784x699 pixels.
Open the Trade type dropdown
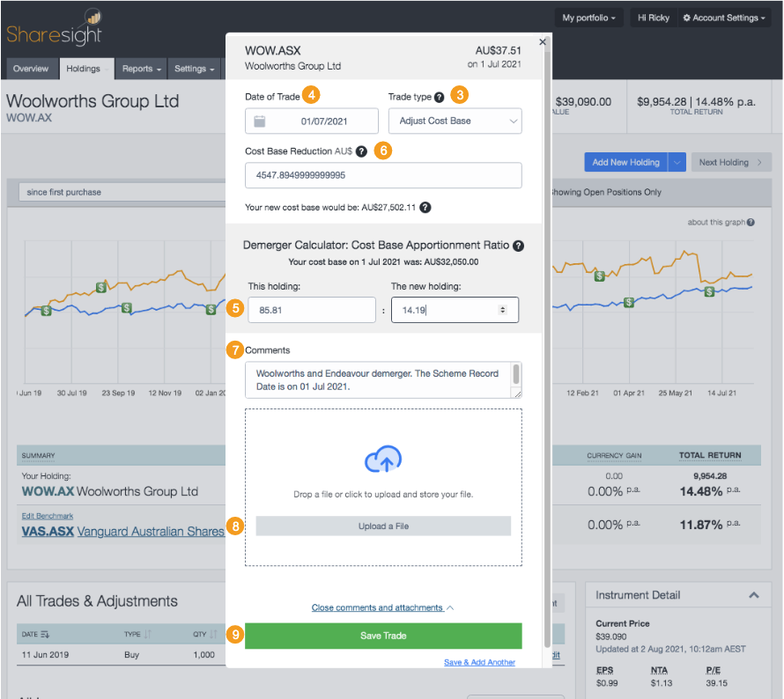(x=455, y=121)
